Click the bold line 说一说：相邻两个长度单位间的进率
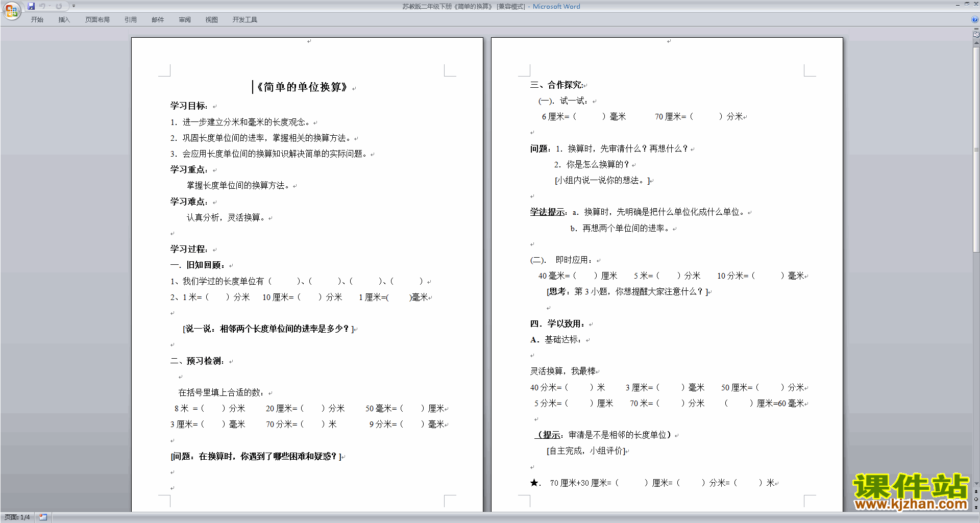The height and width of the screenshot is (523, 980). click(268, 329)
